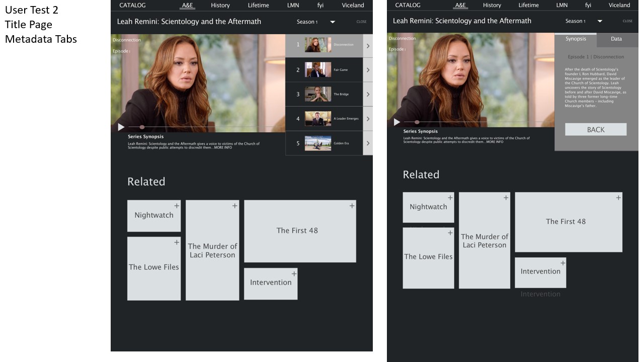Click MORE INFO link in left series synopsis

(x=223, y=148)
